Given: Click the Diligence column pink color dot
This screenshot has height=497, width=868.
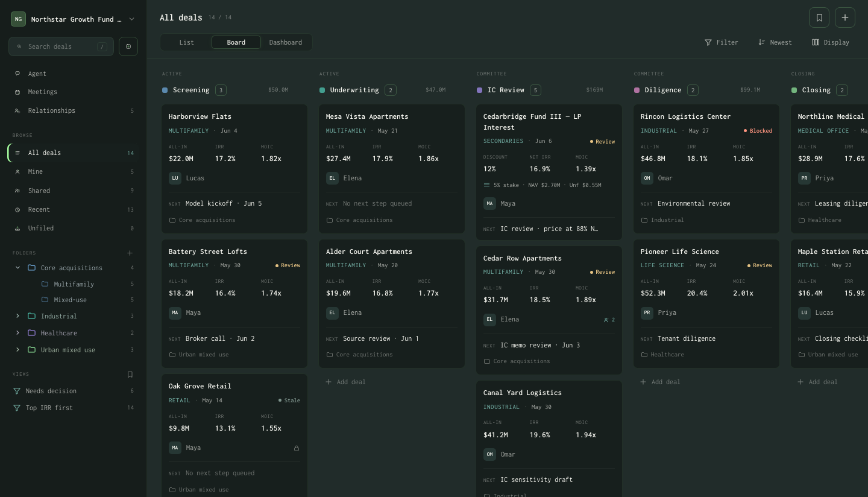Looking at the screenshot, I should click(637, 90).
